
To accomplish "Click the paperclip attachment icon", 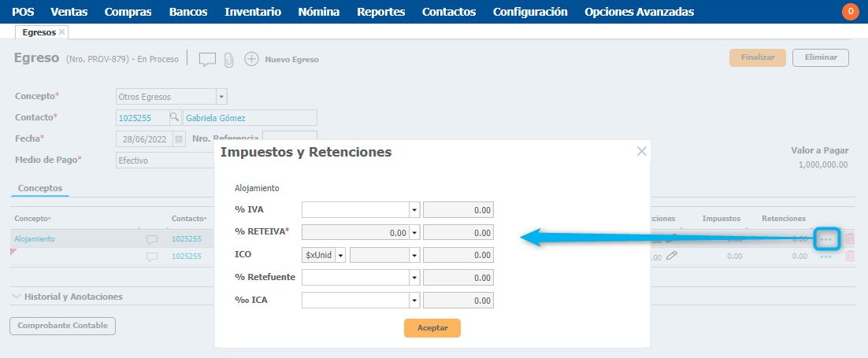I will pyautogui.click(x=229, y=59).
